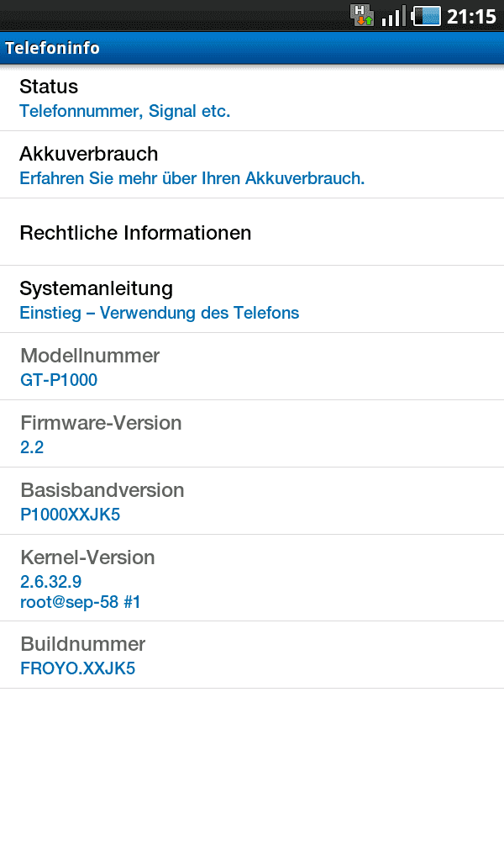Open Akkuverbrauch battery usage details
Screen dimensions: 504x861
click(x=252, y=165)
